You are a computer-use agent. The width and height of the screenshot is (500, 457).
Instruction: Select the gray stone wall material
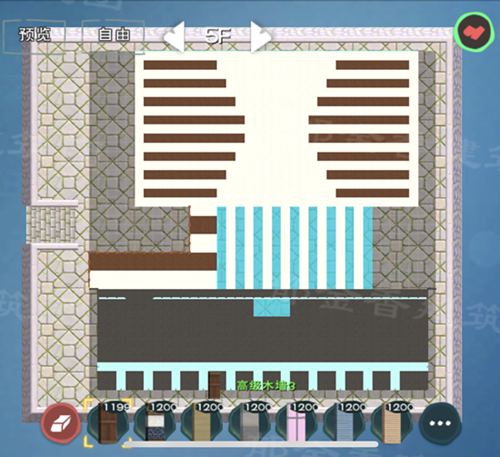click(x=250, y=424)
